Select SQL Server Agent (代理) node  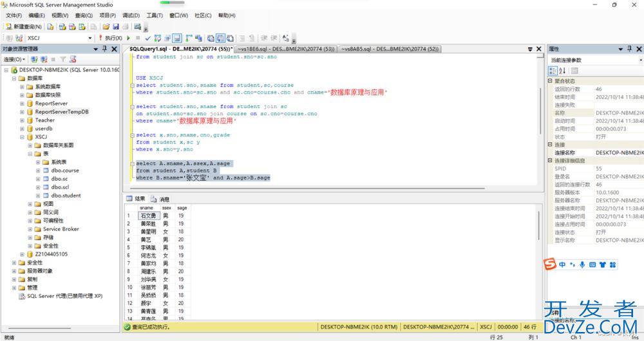coord(64,296)
